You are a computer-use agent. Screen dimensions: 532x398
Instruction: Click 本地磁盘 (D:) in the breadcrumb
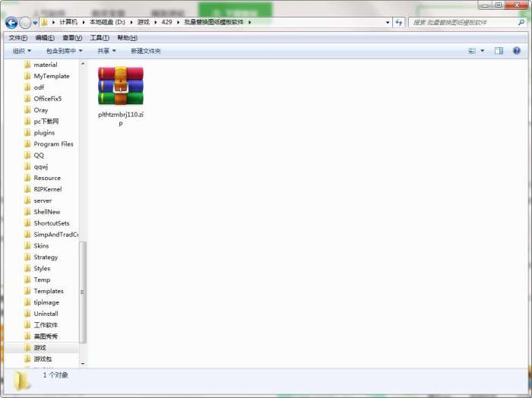[x=107, y=22]
